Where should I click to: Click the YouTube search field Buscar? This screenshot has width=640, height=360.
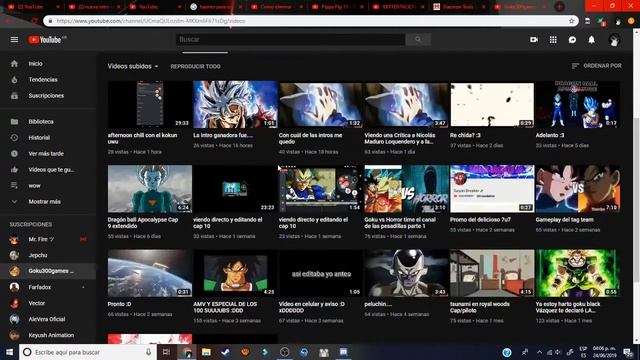290,40
